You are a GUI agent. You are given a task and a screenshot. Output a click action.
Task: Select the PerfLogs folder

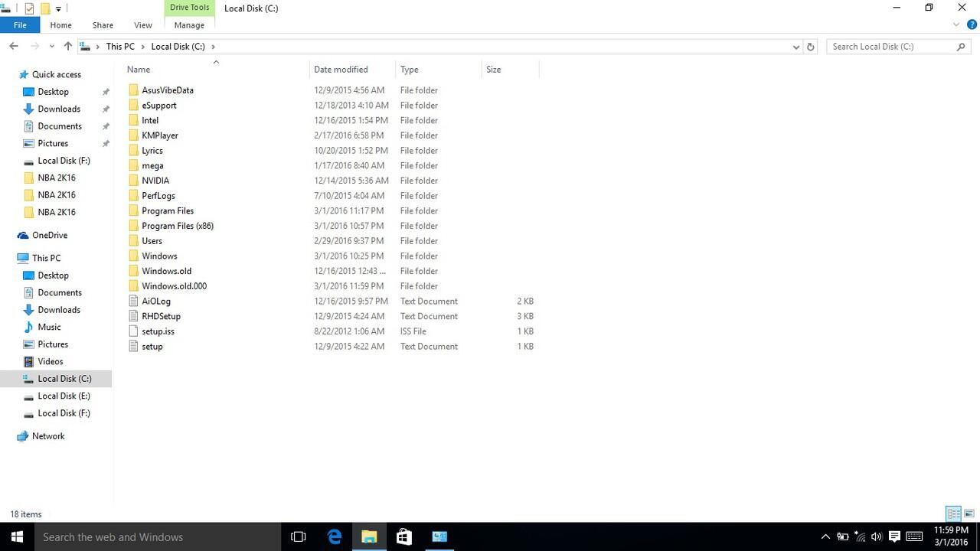[x=158, y=196]
